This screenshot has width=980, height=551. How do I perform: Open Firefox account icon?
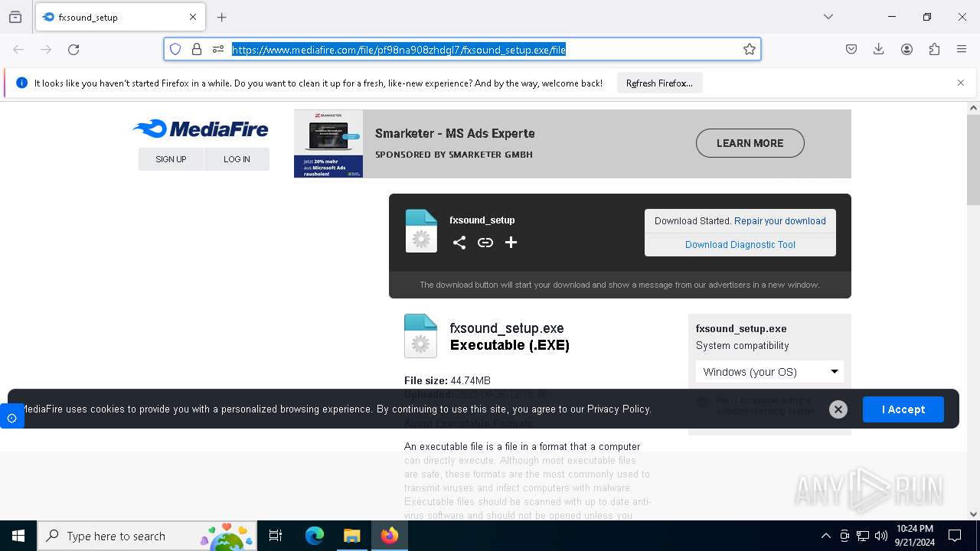pos(906,49)
